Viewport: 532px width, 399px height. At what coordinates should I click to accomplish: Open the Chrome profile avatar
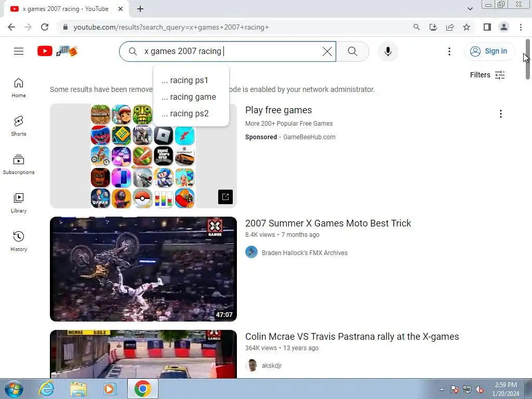click(x=504, y=27)
